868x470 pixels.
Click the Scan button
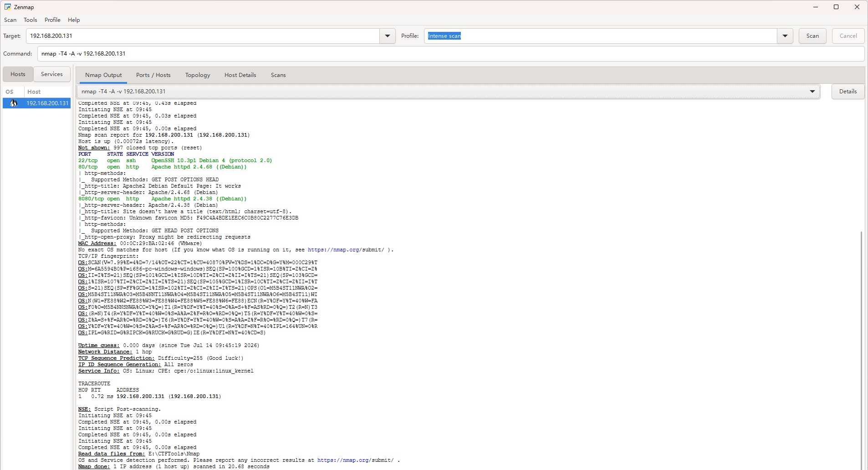[812, 36]
